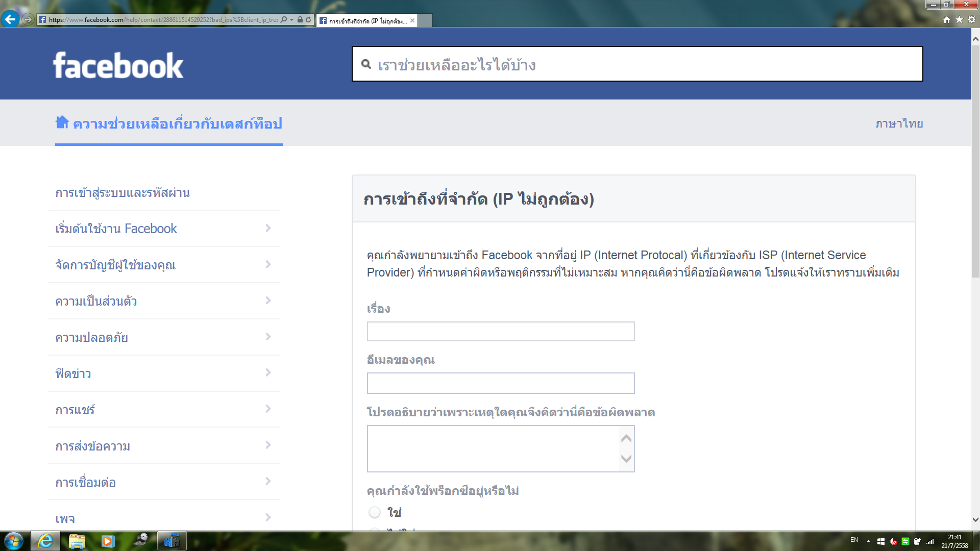Open Windows Start orb
The image size is (980, 551).
pos(14,541)
